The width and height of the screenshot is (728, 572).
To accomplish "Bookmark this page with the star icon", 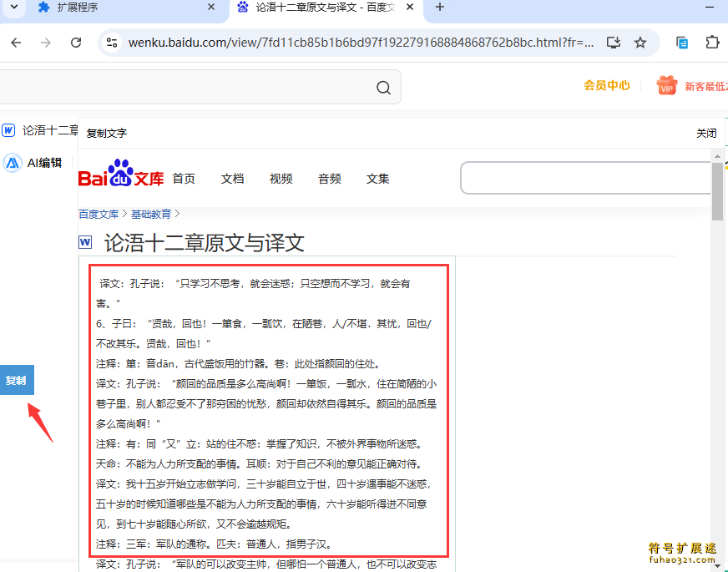I will pos(640,43).
